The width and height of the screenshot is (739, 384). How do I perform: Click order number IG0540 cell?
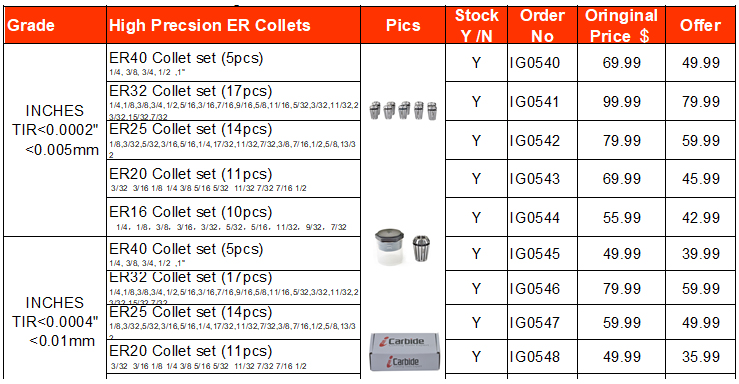pyautogui.click(x=542, y=63)
